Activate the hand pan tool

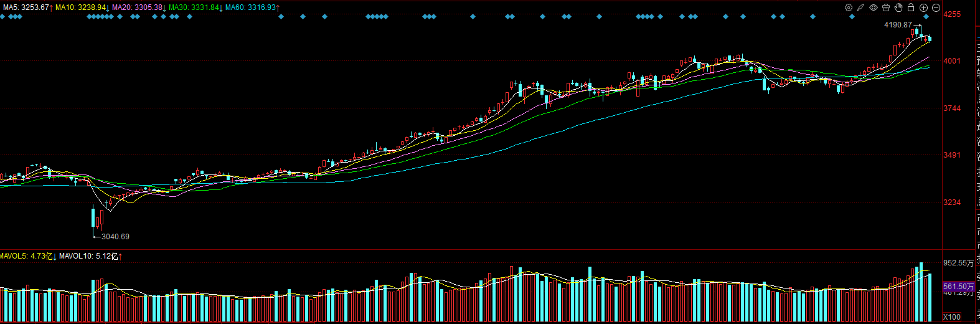(898, 7)
